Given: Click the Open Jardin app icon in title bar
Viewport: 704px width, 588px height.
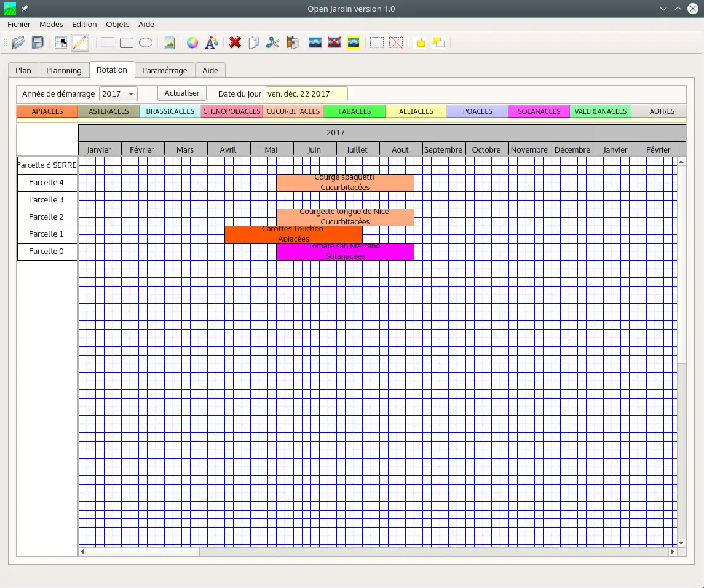Looking at the screenshot, I should 9,9.
